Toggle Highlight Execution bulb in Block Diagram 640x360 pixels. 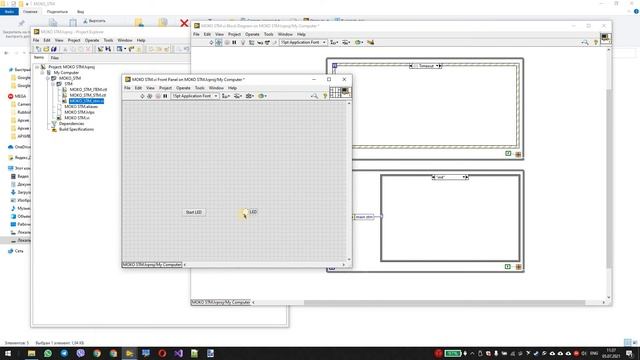coord(243,42)
